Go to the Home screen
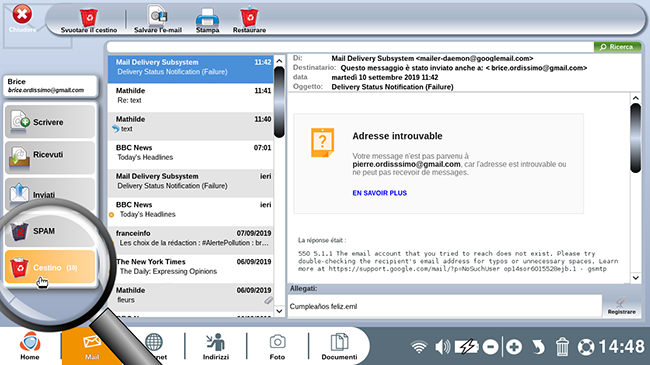650x365 pixels. (30, 346)
